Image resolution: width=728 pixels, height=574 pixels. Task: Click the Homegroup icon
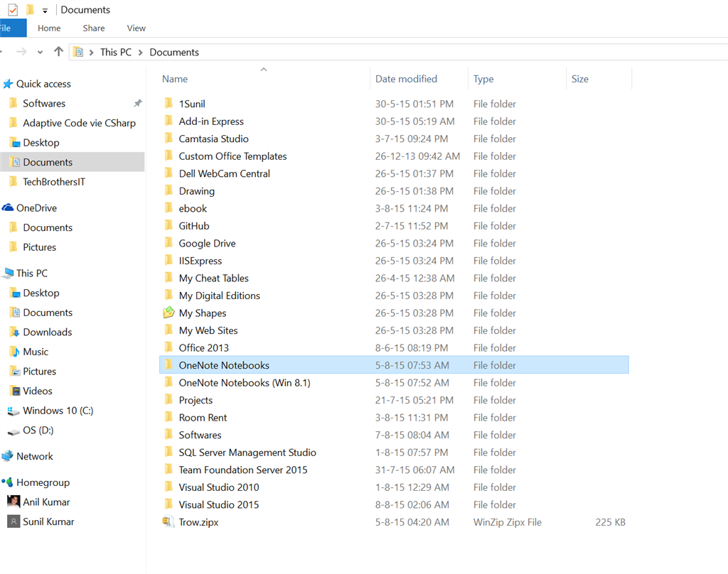pos(7,482)
